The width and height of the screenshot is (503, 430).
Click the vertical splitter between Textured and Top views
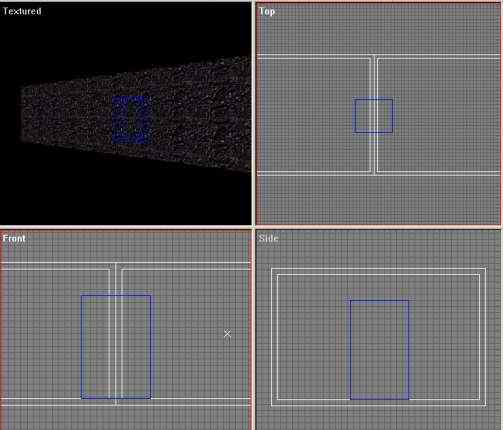tap(254, 113)
